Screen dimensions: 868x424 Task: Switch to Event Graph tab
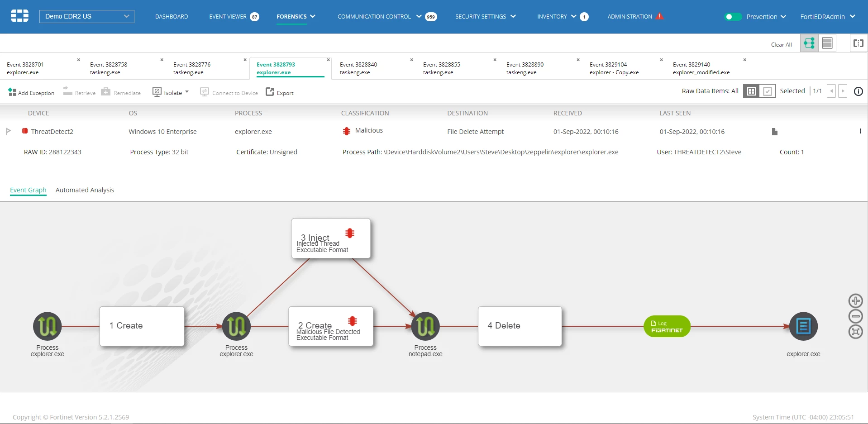tap(28, 190)
